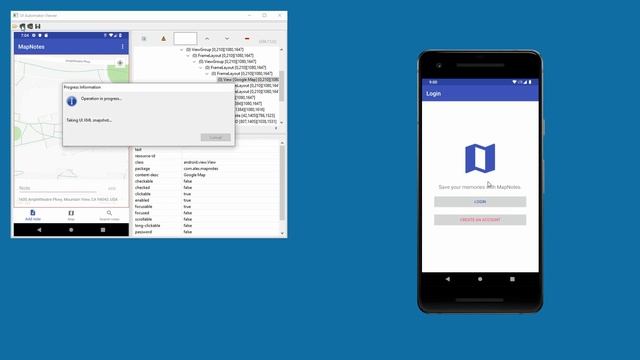Click the 'content-desc' property row
This screenshot has width=640, height=360.
tap(206, 175)
